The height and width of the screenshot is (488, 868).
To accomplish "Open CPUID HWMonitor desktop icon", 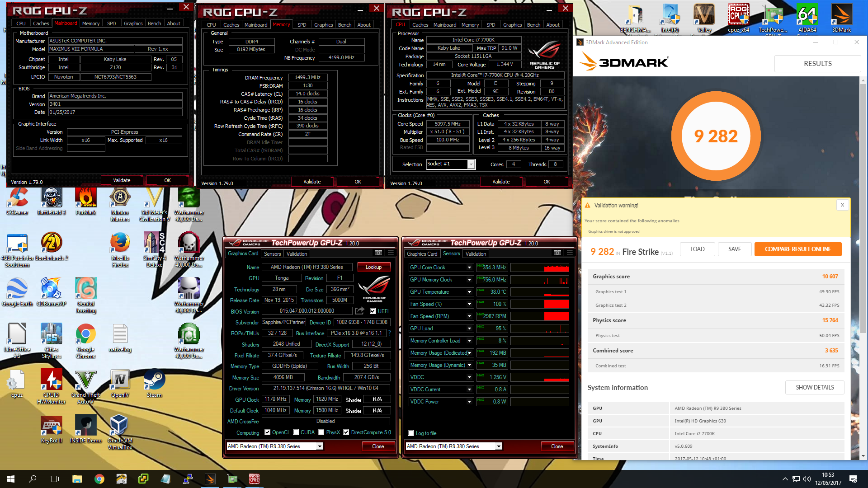I will tap(52, 386).
